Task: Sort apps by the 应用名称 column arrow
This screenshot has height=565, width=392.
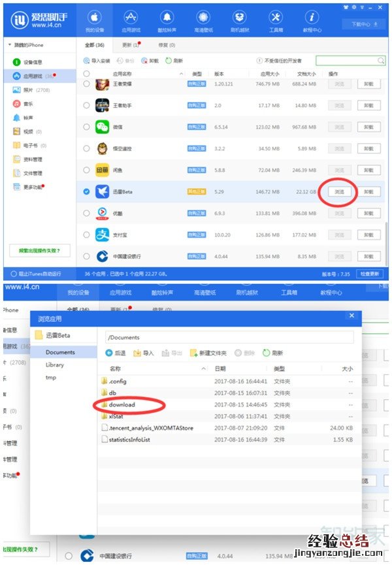Action: (181, 74)
